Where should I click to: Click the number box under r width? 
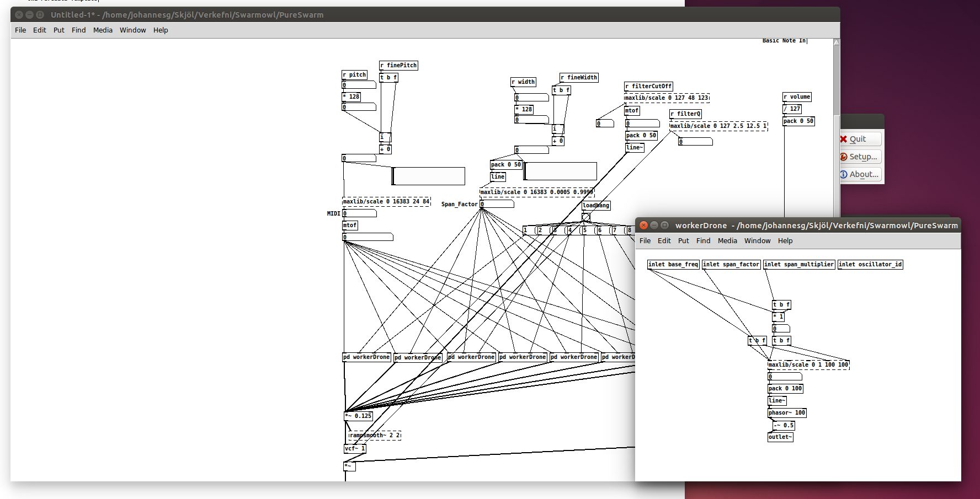(x=531, y=98)
